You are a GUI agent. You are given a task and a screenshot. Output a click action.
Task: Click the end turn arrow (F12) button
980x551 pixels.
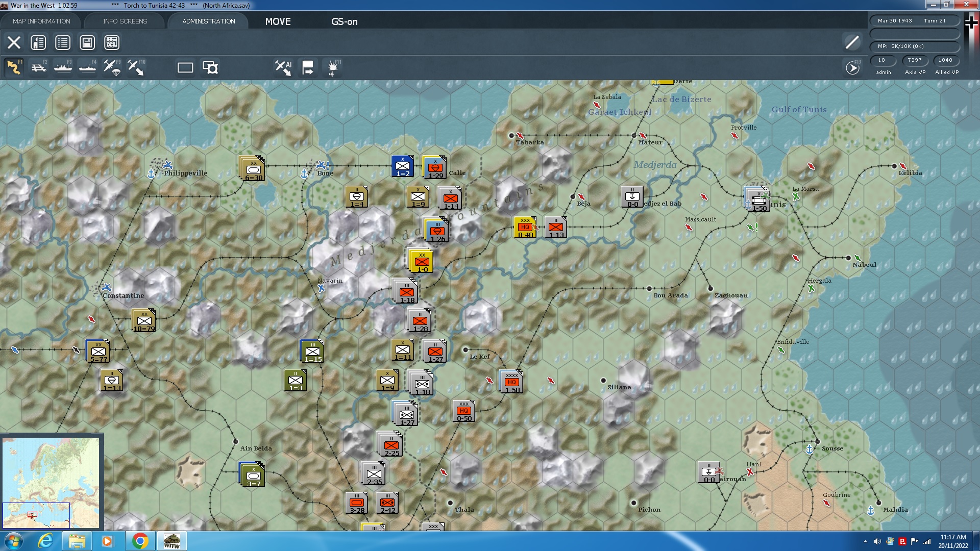click(x=852, y=67)
